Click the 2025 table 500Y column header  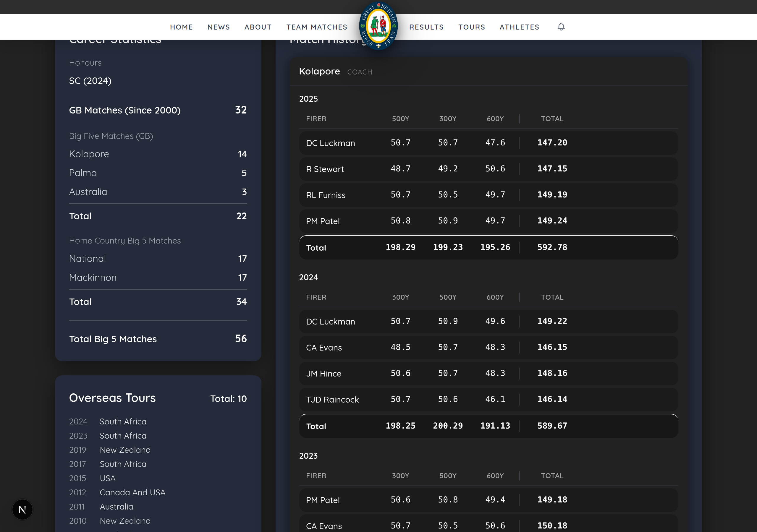coord(400,119)
